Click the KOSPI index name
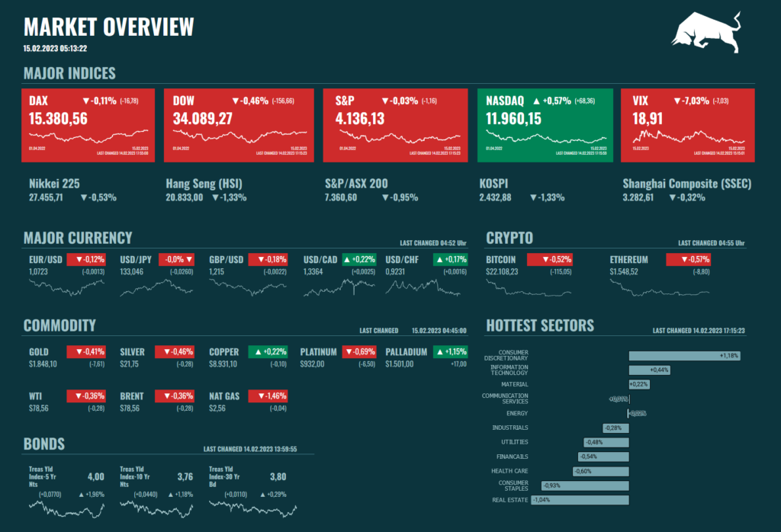 tap(493, 184)
